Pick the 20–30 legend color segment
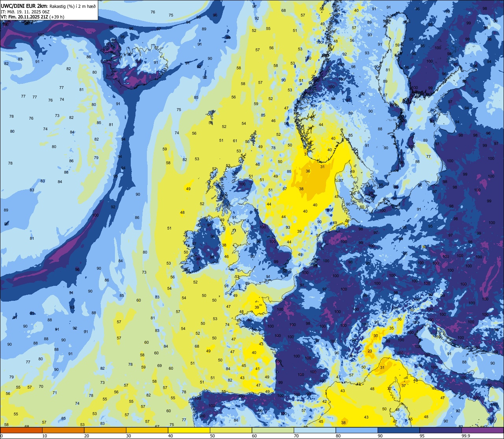504x439 pixels. (x=105, y=430)
